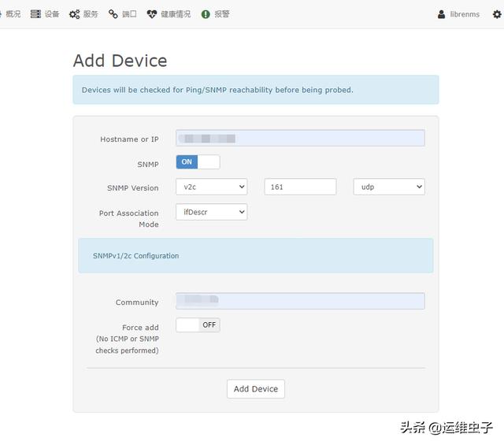The height and width of the screenshot is (445, 504).
Task: Click the SNMP port 161 field
Action: [300, 187]
